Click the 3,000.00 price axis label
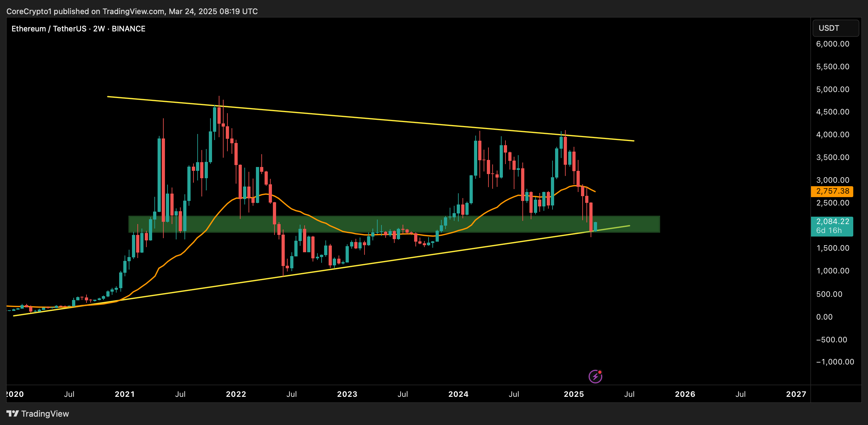868x425 pixels. pyautogui.click(x=833, y=180)
